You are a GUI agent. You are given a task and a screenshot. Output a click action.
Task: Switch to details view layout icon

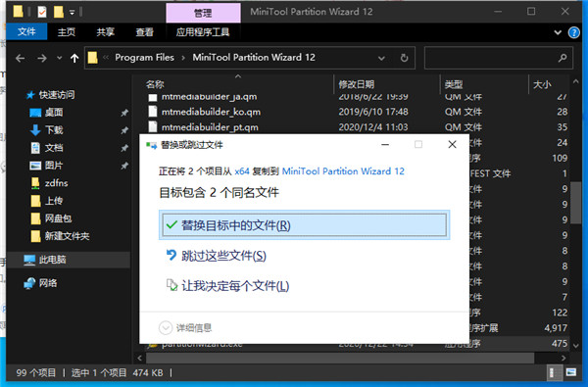coord(554,372)
